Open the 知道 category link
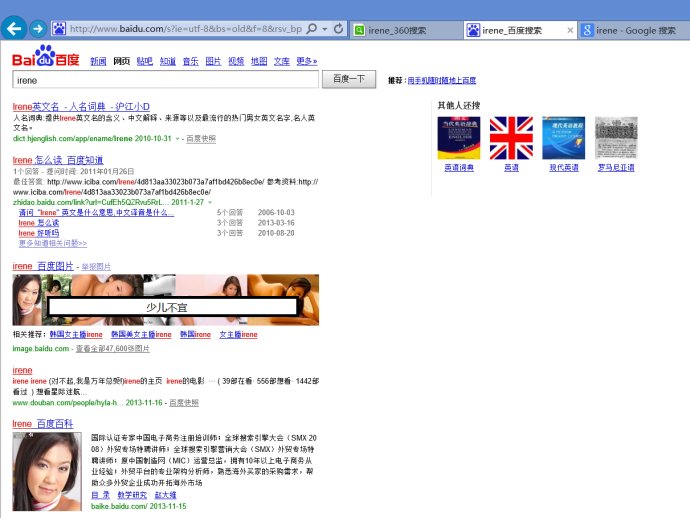This screenshot has width=690, height=518. click(167, 61)
